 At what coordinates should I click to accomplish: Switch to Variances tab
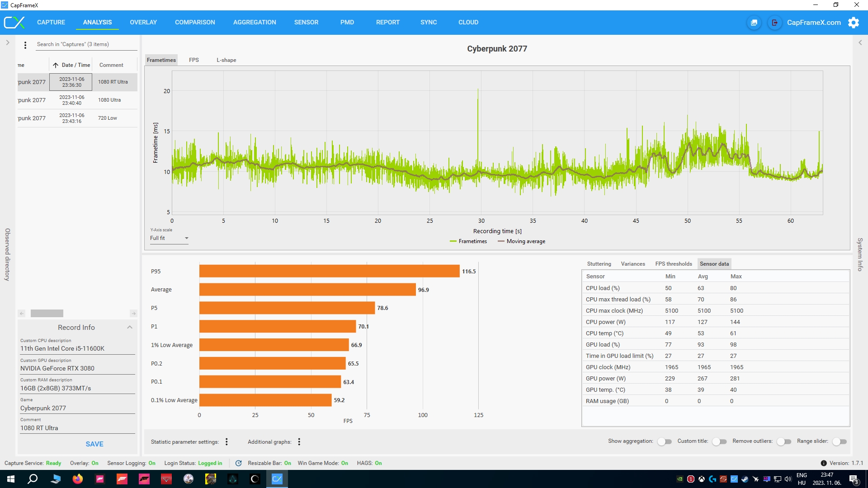point(633,264)
